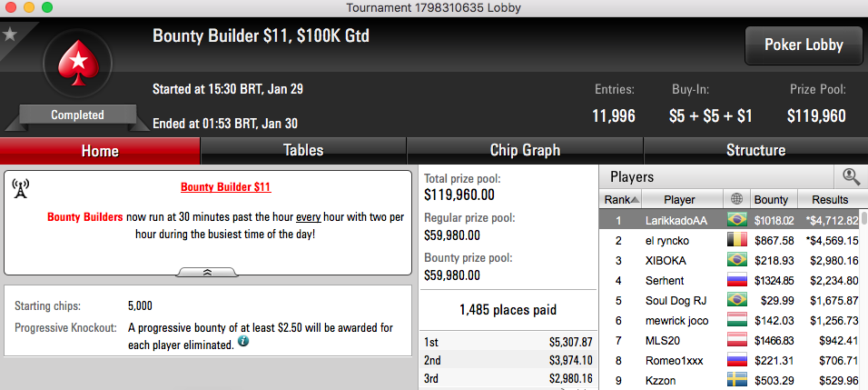Click the globe country column header

pyautogui.click(x=736, y=199)
